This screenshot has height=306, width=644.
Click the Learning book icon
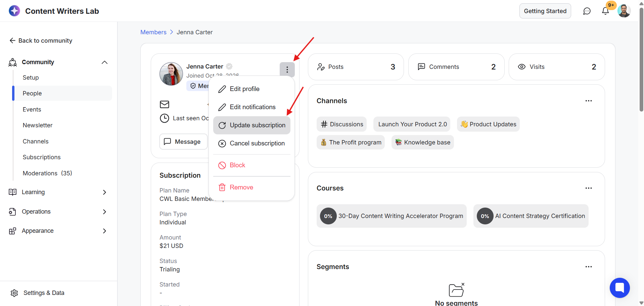tap(13, 192)
